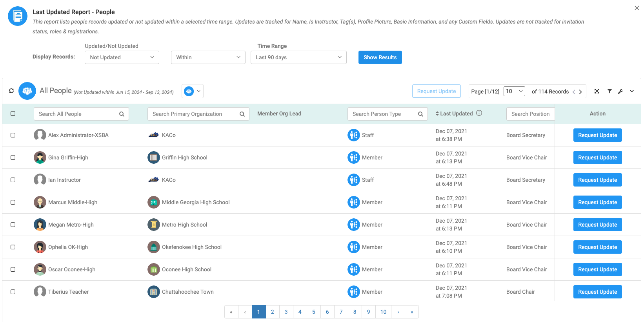Click Gina Griffin-High's avatar
644x322 pixels.
(40, 157)
